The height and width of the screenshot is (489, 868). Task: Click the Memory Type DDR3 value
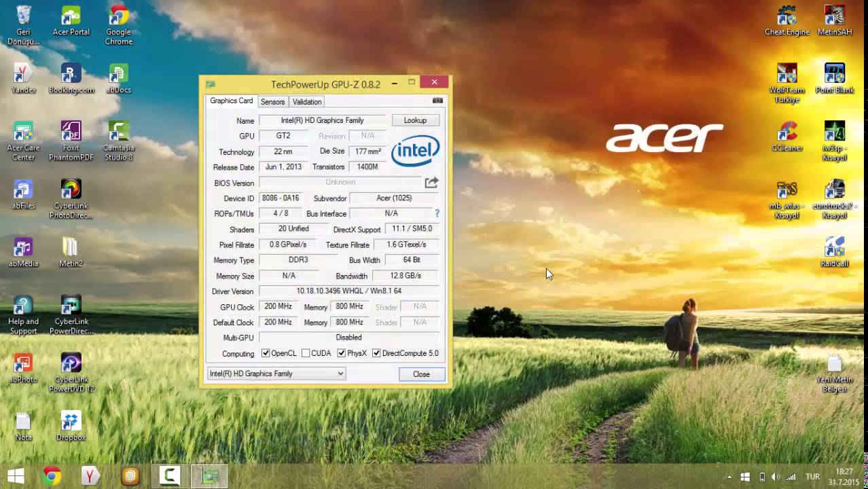[298, 260]
